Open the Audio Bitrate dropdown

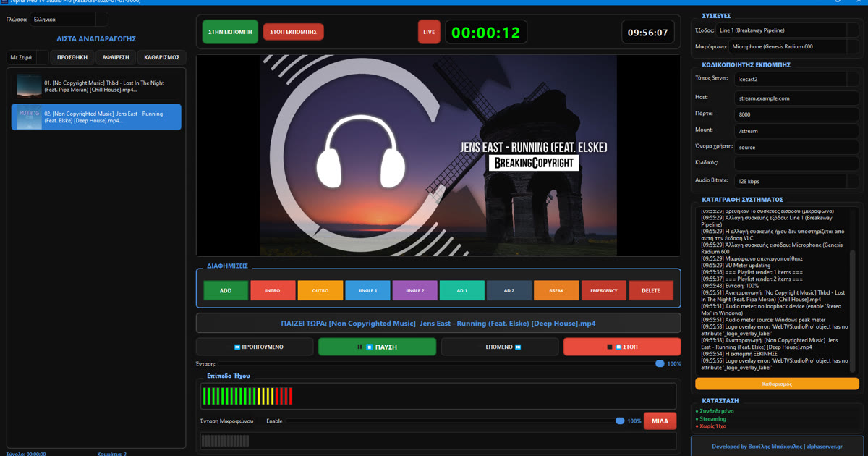(x=796, y=181)
